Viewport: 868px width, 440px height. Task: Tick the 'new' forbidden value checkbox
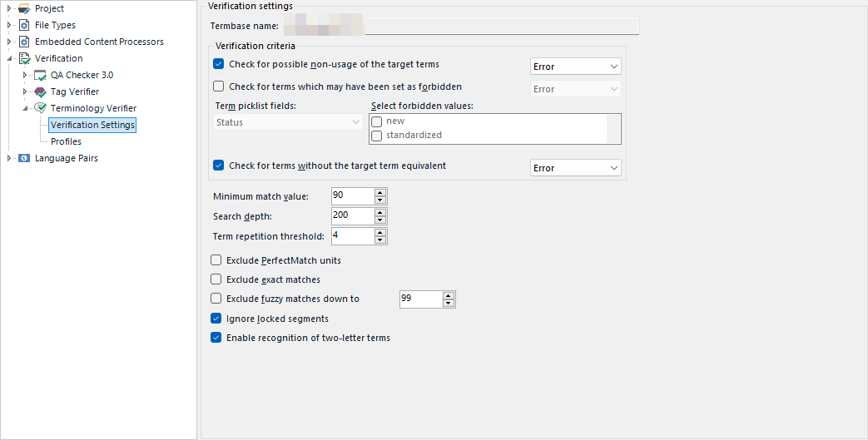[x=376, y=121]
